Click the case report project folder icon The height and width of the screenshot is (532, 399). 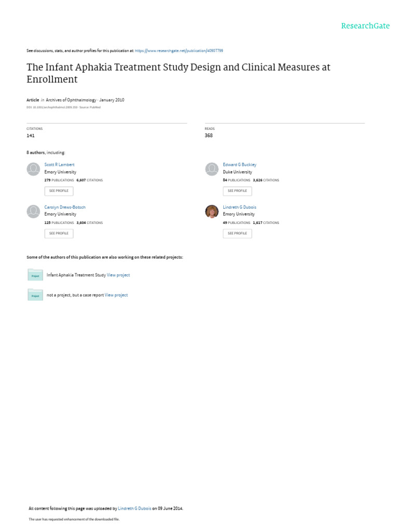coord(35,295)
